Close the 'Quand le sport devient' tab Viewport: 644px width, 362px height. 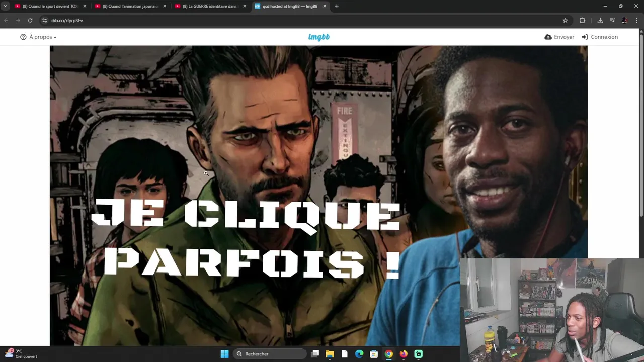click(85, 6)
